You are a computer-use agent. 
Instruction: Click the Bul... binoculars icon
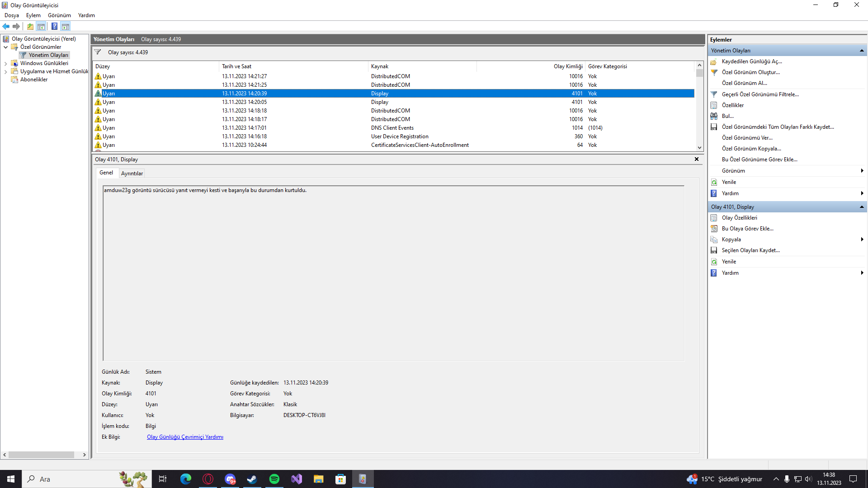click(714, 116)
